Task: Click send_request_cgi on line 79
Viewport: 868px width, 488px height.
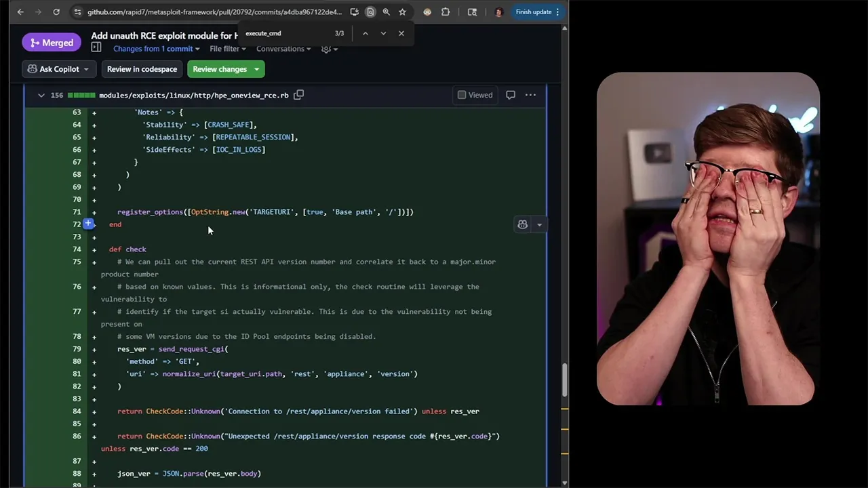Action: point(191,349)
